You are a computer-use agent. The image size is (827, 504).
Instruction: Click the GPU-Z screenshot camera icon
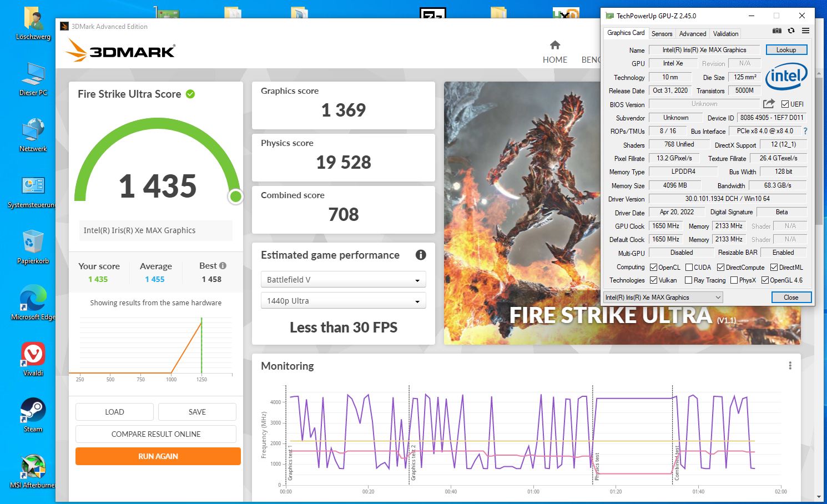click(777, 31)
